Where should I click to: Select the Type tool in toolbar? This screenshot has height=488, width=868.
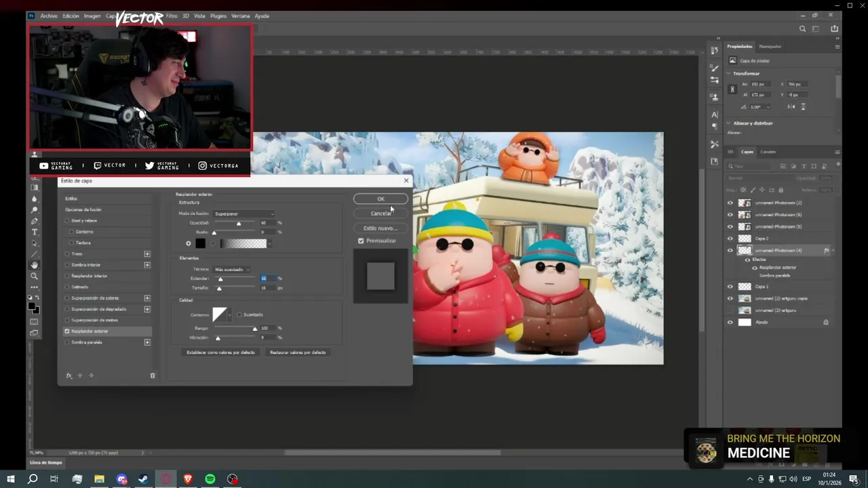click(35, 232)
